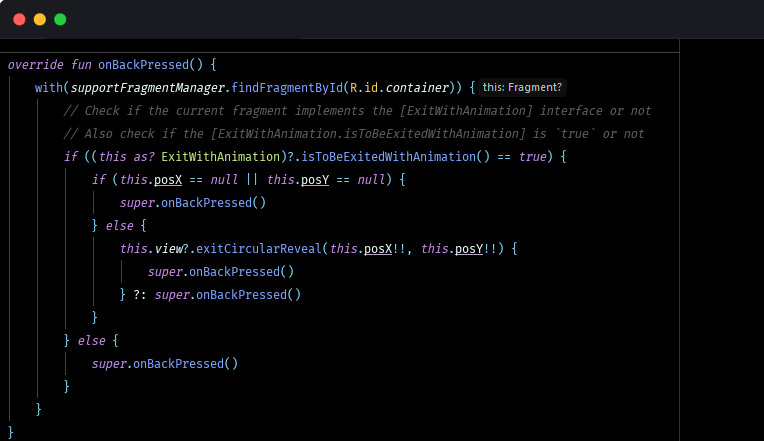Screen dimensions: 764x441
Task: Click the "?:" elvis operator
Action: pos(140,295)
